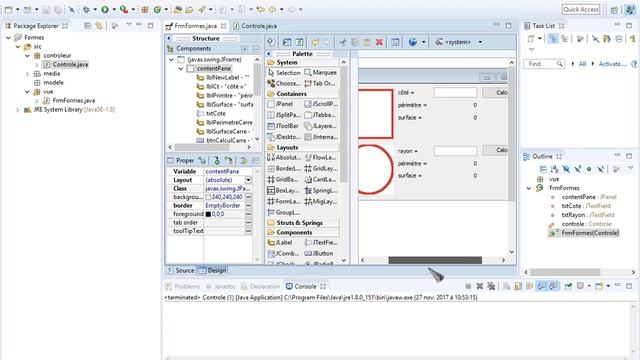Select FlowLayout in Palette

click(320, 158)
